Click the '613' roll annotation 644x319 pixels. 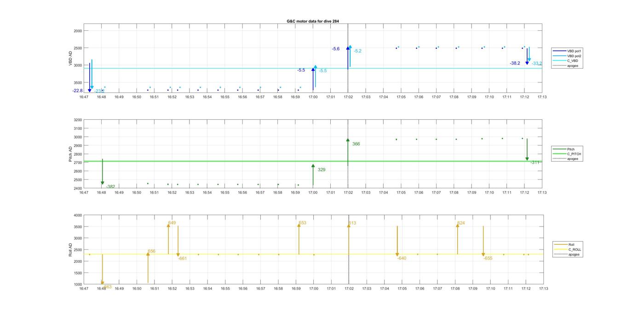pos(352,223)
